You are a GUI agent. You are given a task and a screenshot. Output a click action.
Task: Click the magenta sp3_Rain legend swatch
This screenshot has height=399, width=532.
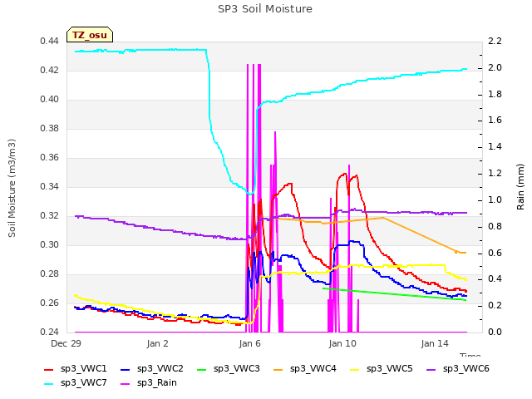[x=126, y=384]
